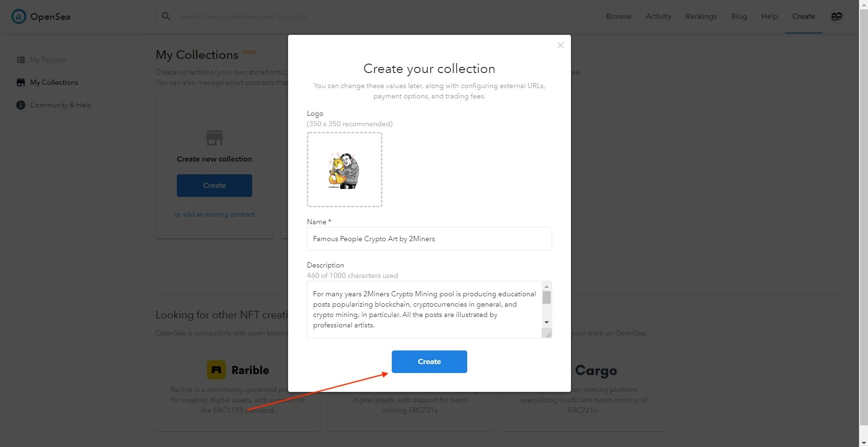Image resolution: width=868 pixels, height=447 pixels.
Task: Click the Rarible card title
Action: pyautogui.click(x=250, y=370)
